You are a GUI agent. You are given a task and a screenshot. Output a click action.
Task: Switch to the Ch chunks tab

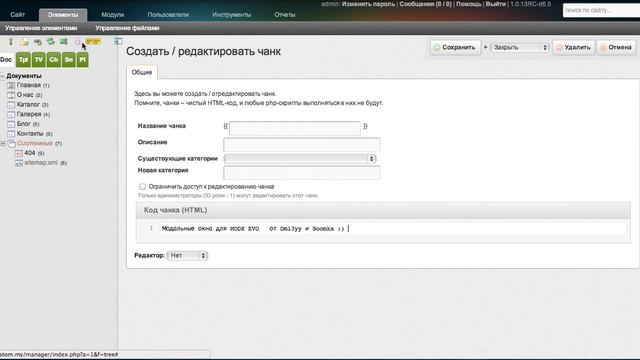[53, 60]
